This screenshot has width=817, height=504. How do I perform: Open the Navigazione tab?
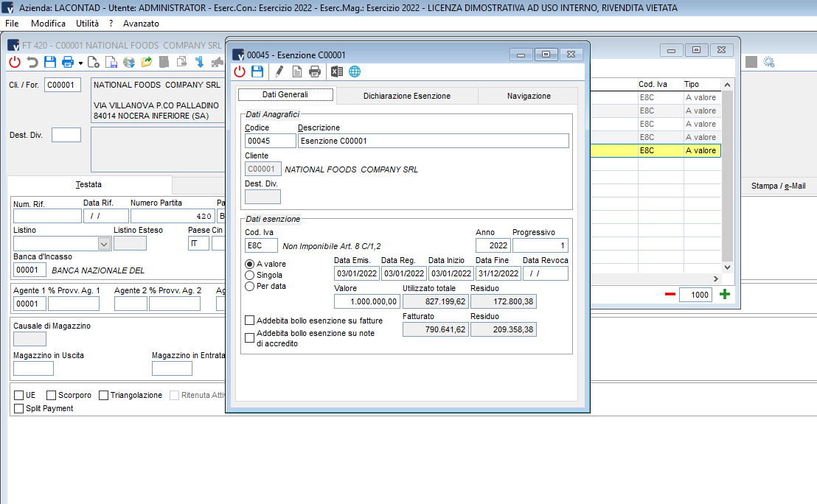pos(528,96)
